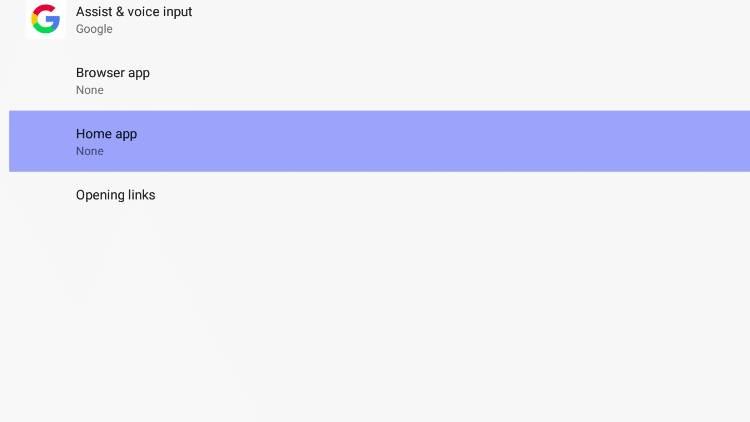Image resolution: width=750 pixels, height=422 pixels.
Task: Open Assist & voice input settings
Action: (x=379, y=19)
